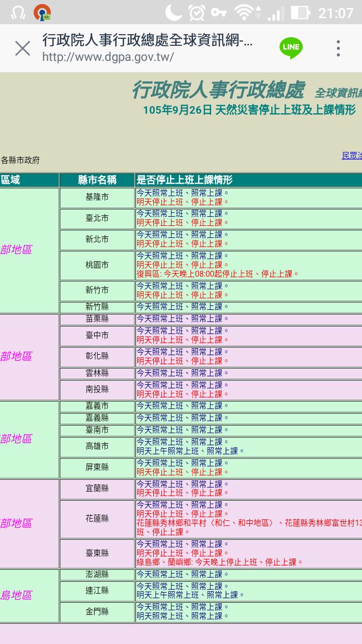Tap 臺中市 明天停止上班 red status line
The image size is (362, 644).
(x=183, y=340)
